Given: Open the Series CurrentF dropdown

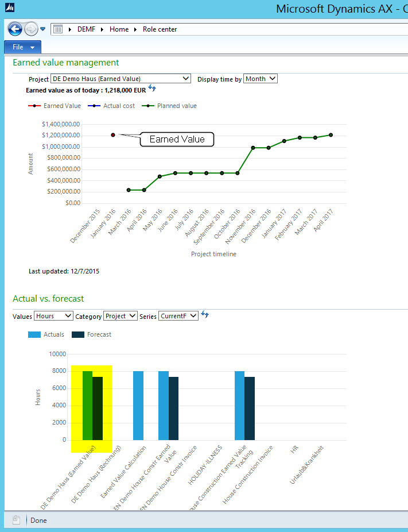Looking at the screenshot, I should tap(178, 315).
